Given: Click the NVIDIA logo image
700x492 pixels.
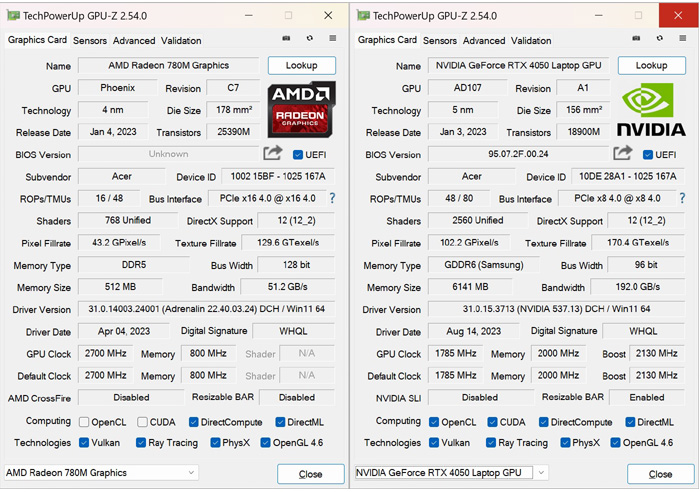Looking at the screenshot, I should tap(652, 110).
